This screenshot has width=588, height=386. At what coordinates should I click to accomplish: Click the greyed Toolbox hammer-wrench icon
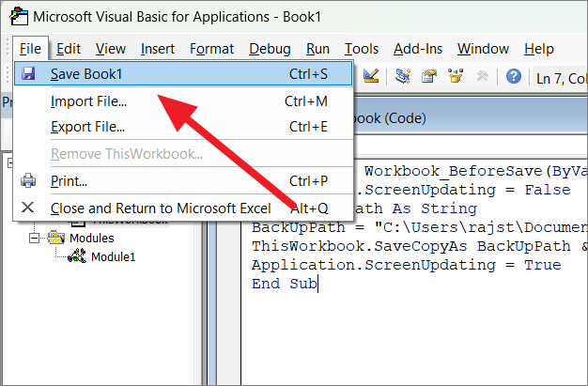click(x=482, y=76)
